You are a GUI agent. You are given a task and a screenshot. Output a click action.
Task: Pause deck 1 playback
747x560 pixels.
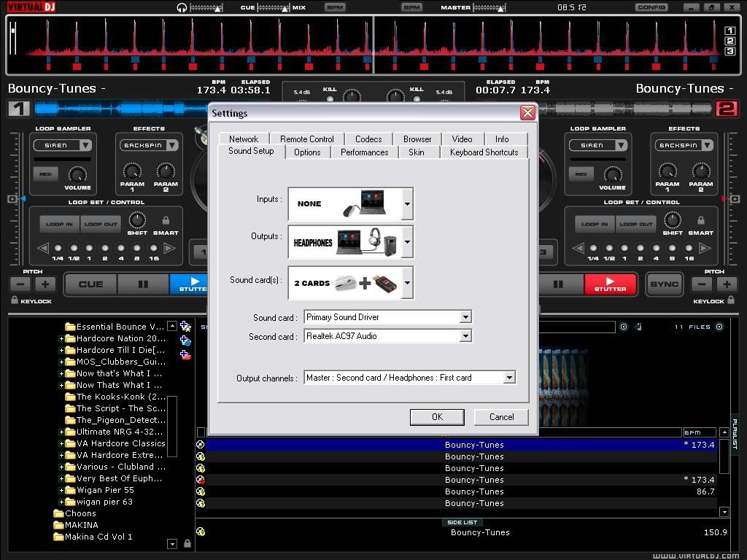click(x=143, y=284)
